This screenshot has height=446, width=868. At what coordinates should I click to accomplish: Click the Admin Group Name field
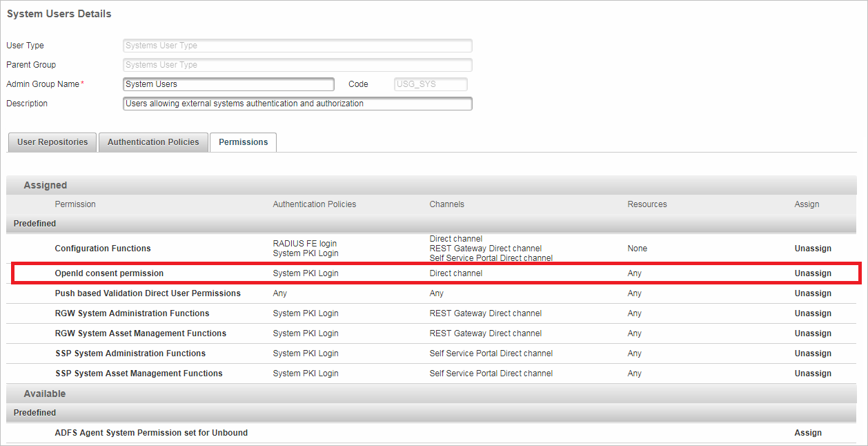[228, 84]
